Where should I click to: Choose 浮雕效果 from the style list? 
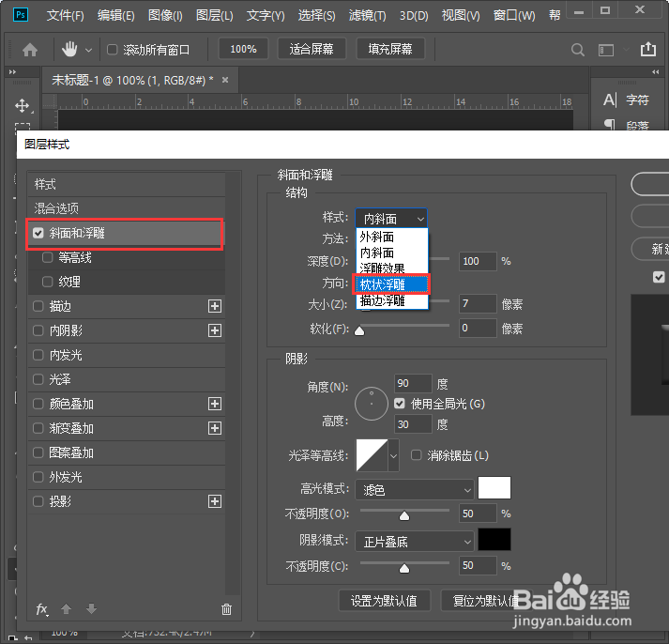click(x=391, y=268)
